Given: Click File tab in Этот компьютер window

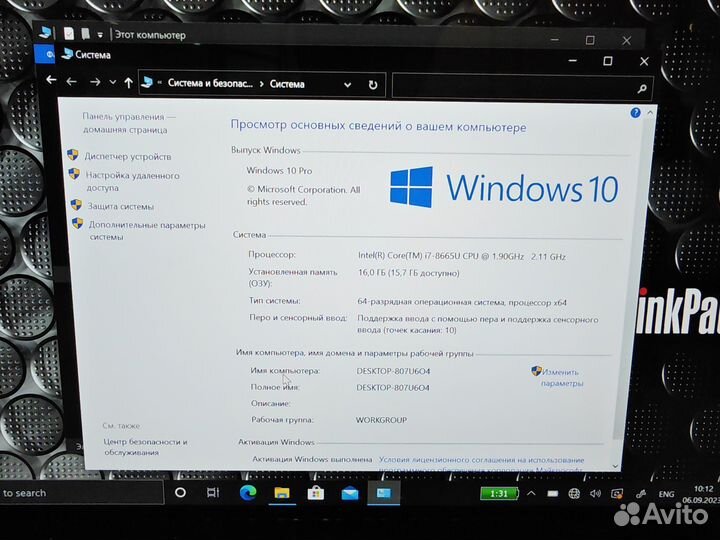Looking at the screenshot, I should point(46,55).
